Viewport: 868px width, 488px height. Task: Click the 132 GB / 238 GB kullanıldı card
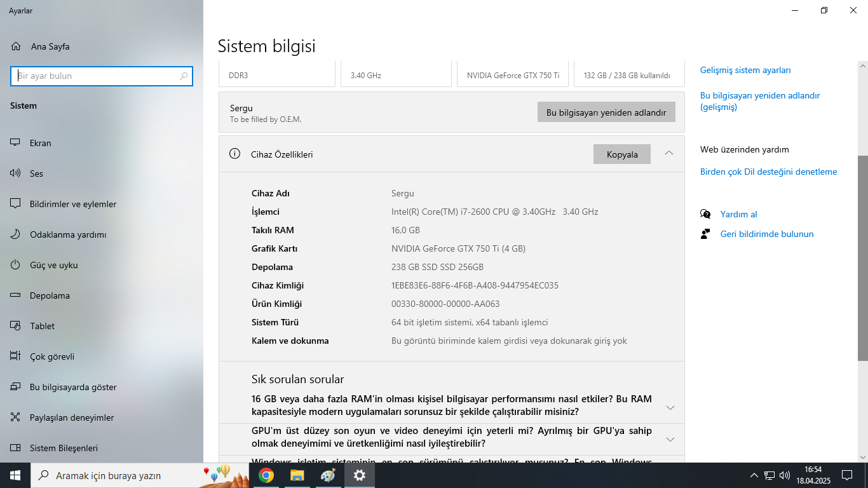point(629,74)
